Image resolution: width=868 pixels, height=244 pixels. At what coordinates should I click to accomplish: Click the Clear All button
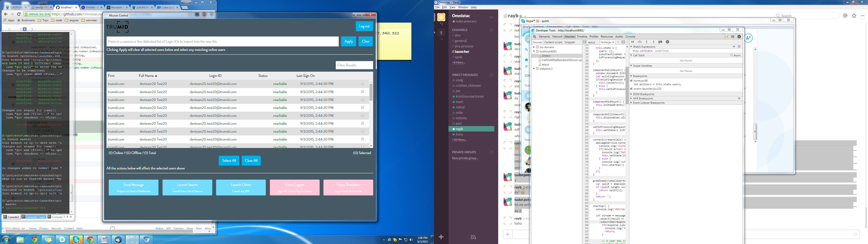point(251,160)
